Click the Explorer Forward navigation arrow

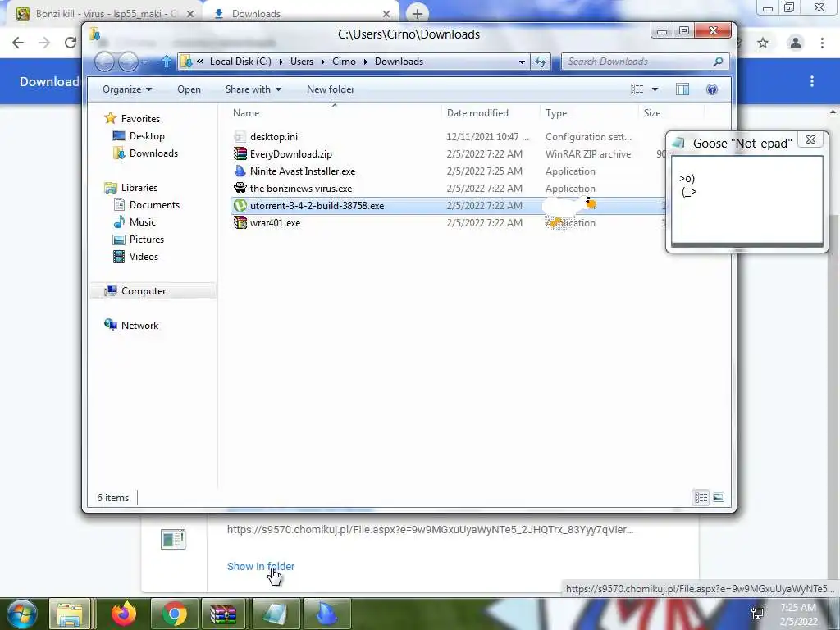point(128,62)
